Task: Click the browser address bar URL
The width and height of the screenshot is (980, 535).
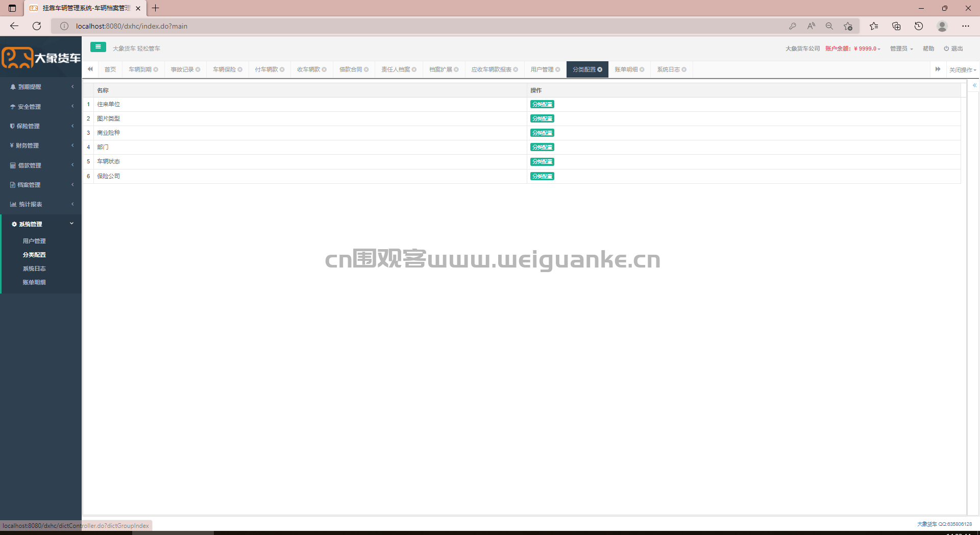Action: (x=132, y=26)
